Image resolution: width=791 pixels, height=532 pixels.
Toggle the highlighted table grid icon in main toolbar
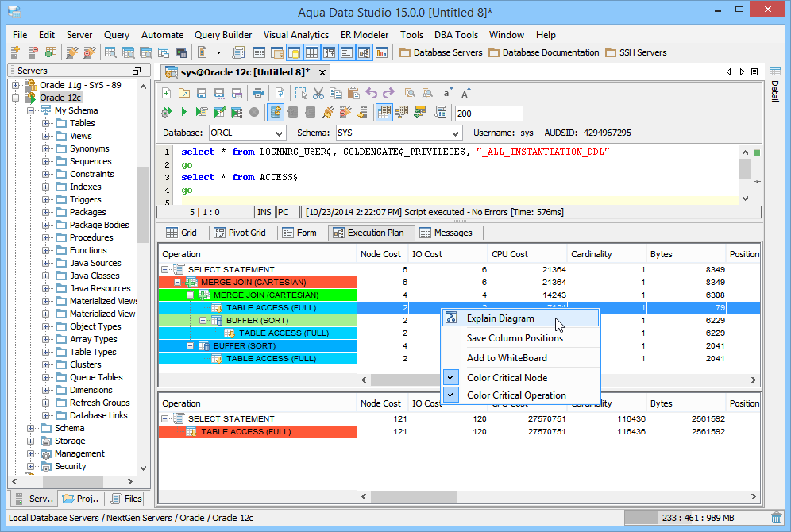tap(312, 52)
